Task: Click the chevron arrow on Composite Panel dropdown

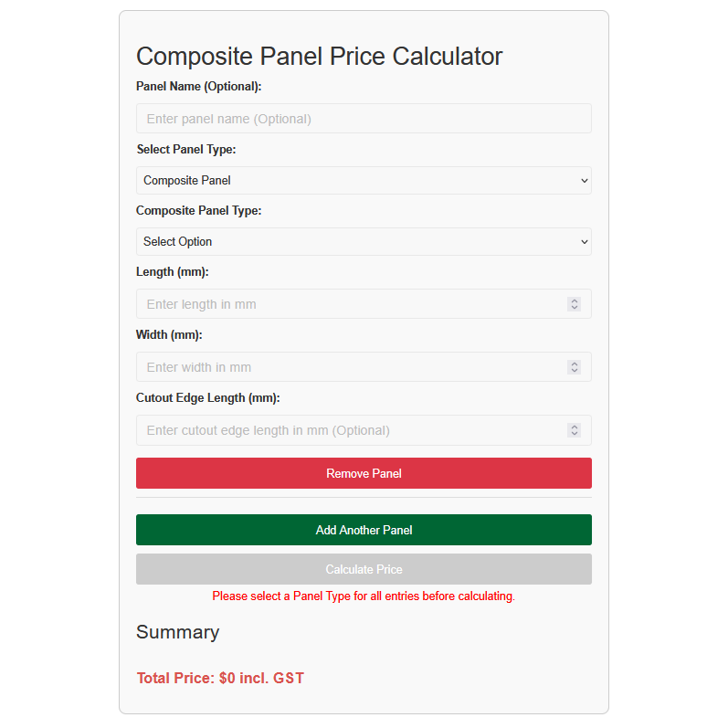Action: coord(584,181)
